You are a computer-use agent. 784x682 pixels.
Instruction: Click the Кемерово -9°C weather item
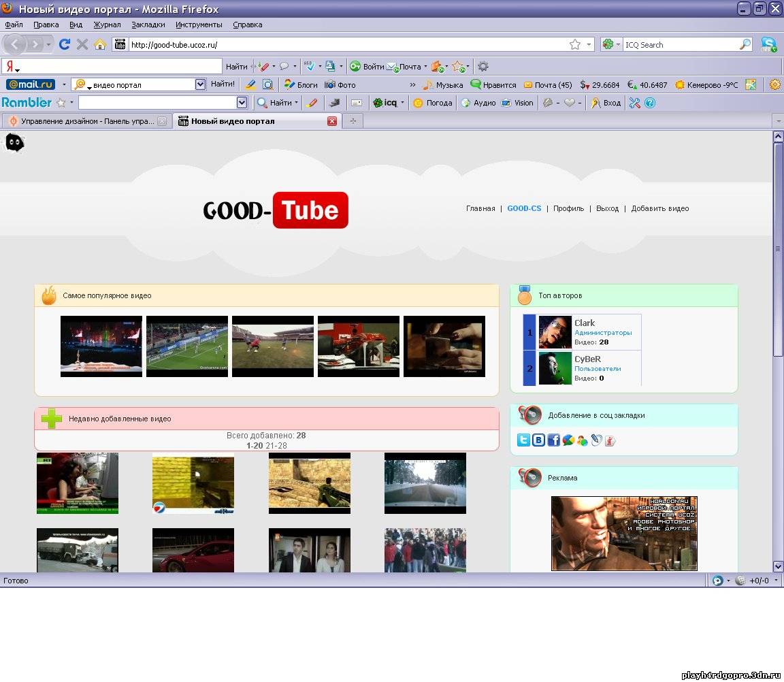click(706, 84)
